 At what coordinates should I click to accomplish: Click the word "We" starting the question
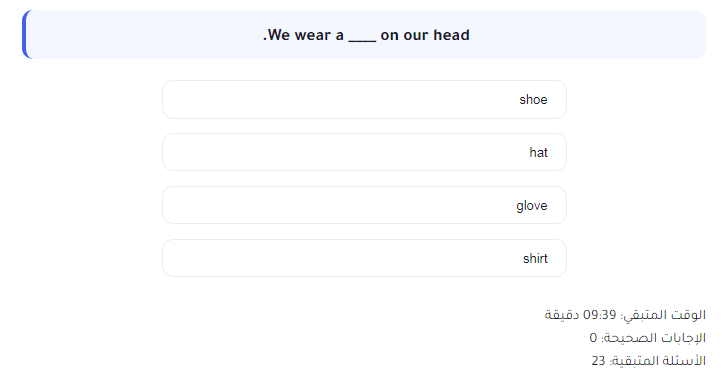pyautogui.click(x=279, y=35)
